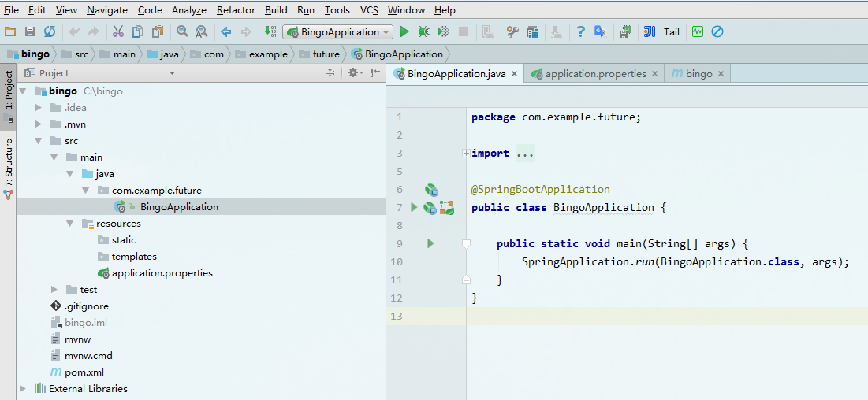Image resolution: width=868 pixels, height=400 pixels.
Task: Collapse the java folder
Action: point(69,174)
